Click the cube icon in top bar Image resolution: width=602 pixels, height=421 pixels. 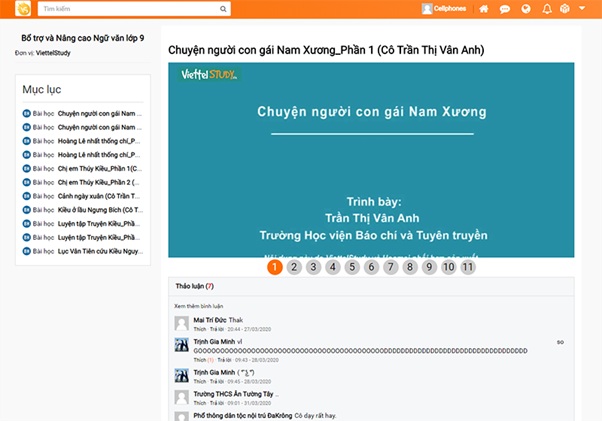566,9
